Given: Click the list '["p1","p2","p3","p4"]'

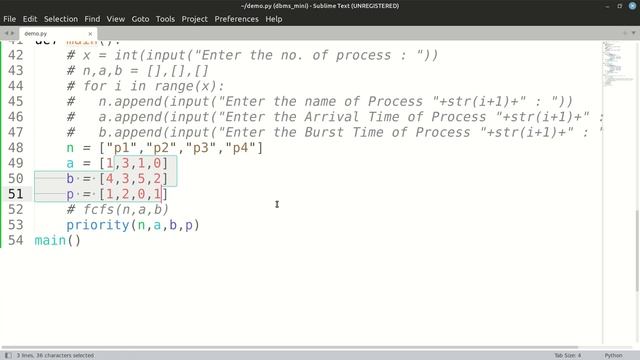Looking at the screenshot, I should [x=181, y=148].
